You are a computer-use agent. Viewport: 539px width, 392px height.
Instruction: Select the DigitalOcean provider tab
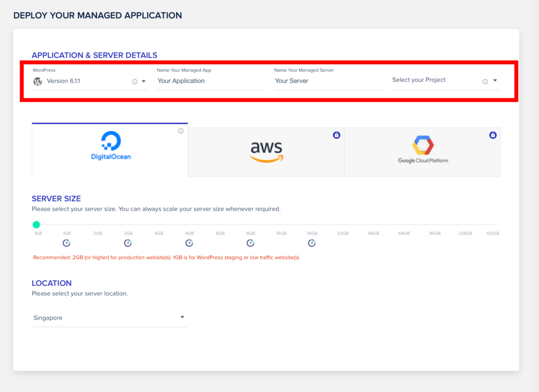pyautogui.click(x=109, y=150)
